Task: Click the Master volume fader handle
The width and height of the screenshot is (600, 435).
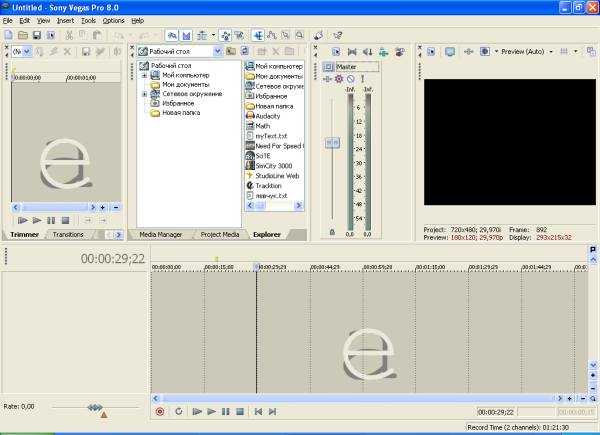Action: (332, 143)
